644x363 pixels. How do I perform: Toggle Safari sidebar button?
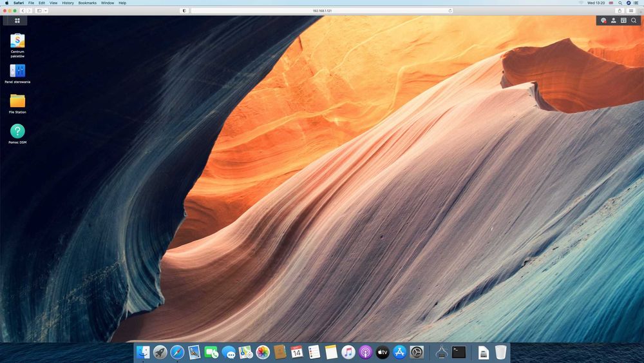39,11
